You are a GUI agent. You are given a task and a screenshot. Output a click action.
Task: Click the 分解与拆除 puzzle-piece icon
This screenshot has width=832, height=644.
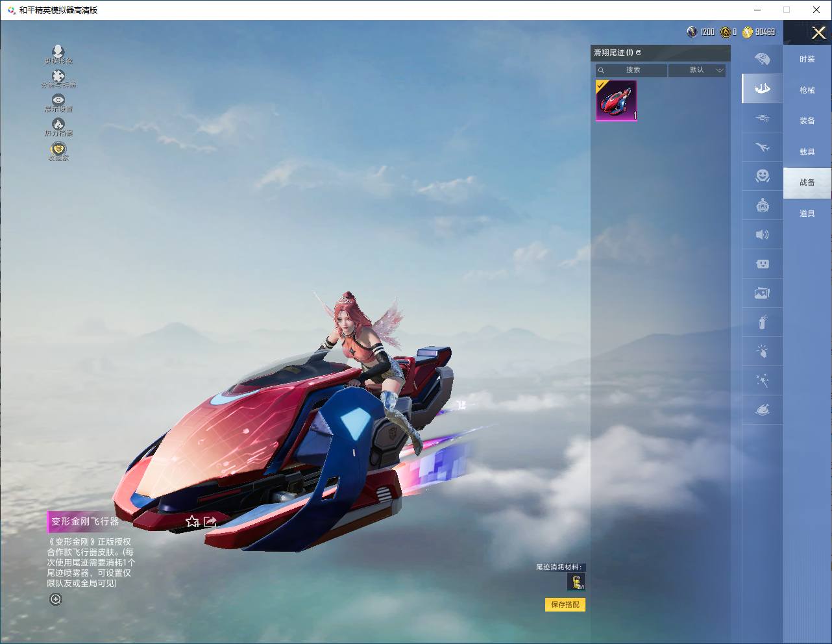click(58, 76)
